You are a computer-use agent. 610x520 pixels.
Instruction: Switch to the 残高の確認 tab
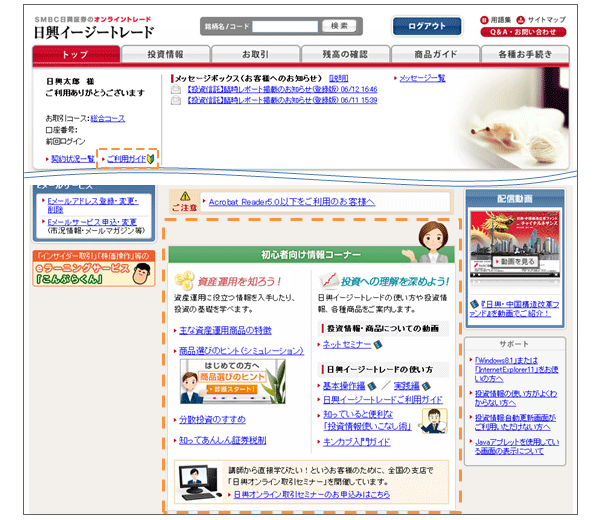point(331,53)
